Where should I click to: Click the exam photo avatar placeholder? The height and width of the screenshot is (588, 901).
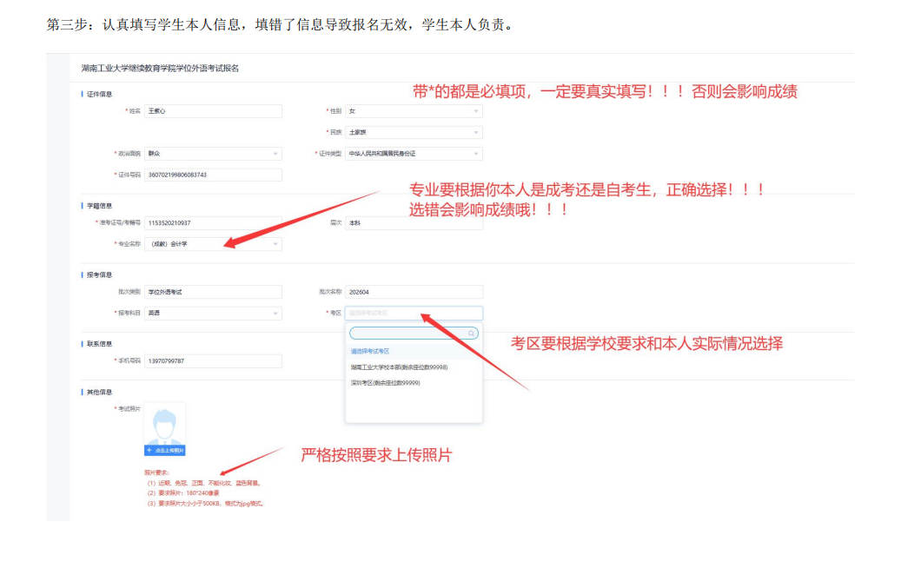point(164,424)
